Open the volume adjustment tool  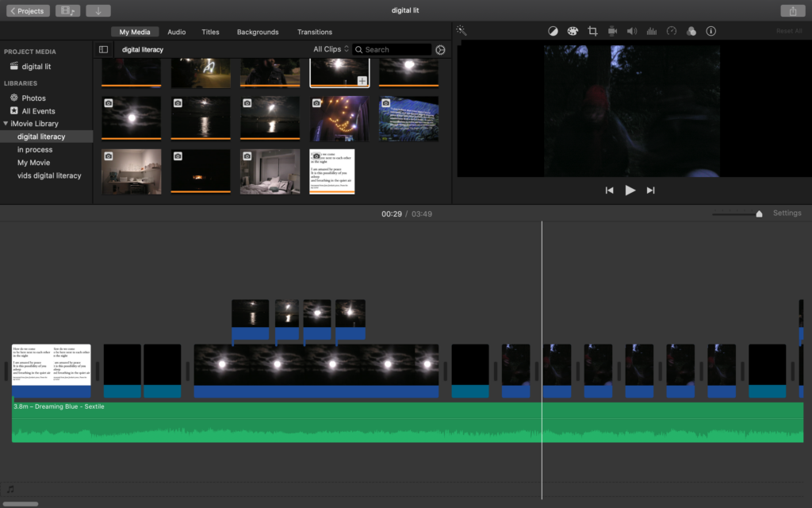click(x=632, y=31)
